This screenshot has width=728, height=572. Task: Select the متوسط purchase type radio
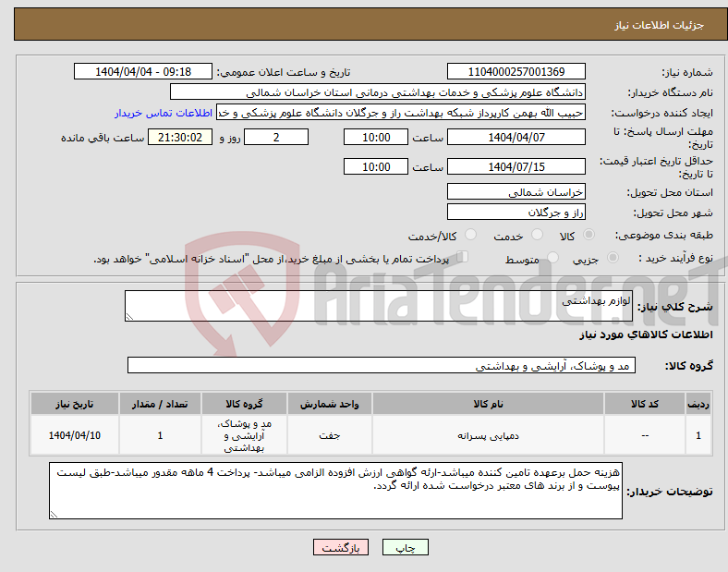click(552, 257)
